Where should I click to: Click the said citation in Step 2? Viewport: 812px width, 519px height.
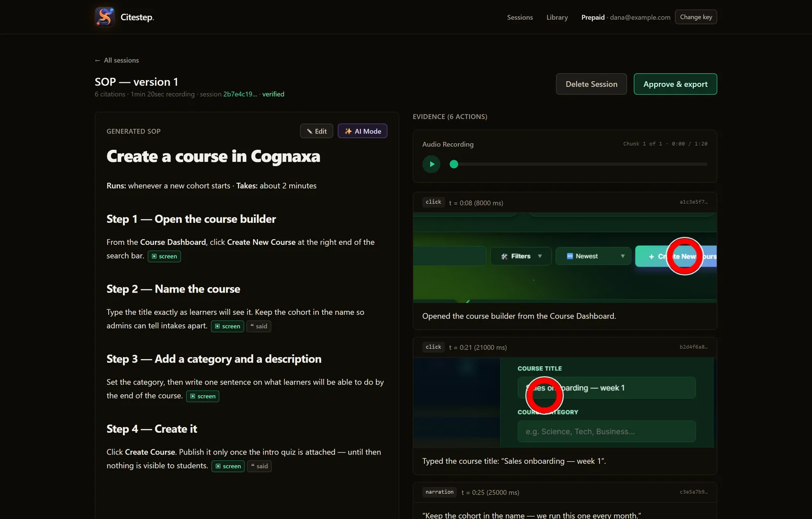(259, 326)
